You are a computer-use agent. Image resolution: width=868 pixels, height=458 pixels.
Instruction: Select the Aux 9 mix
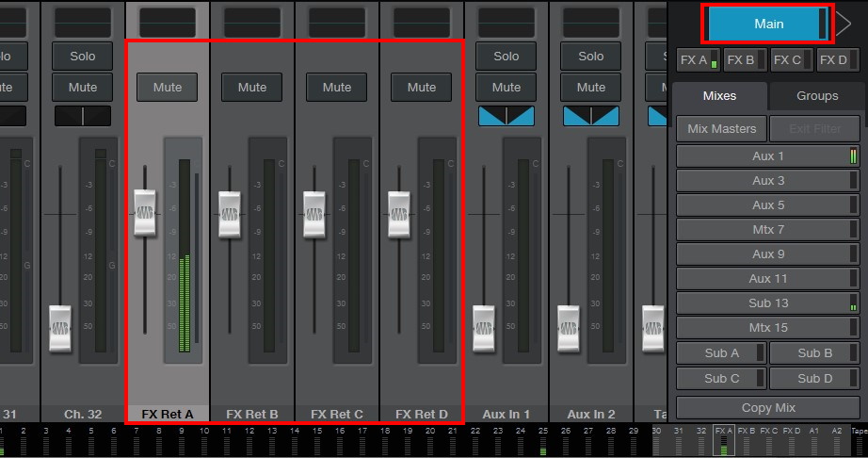(x=768, y=254)
